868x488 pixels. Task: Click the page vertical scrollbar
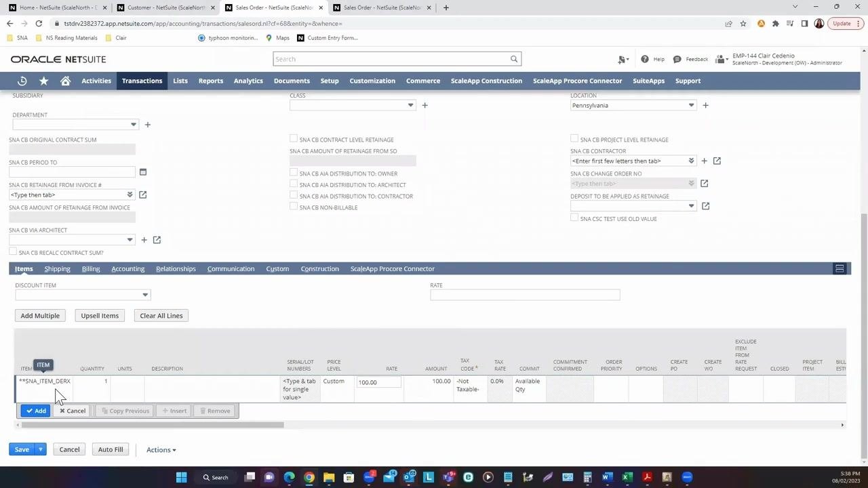click(x=863, y=335)
